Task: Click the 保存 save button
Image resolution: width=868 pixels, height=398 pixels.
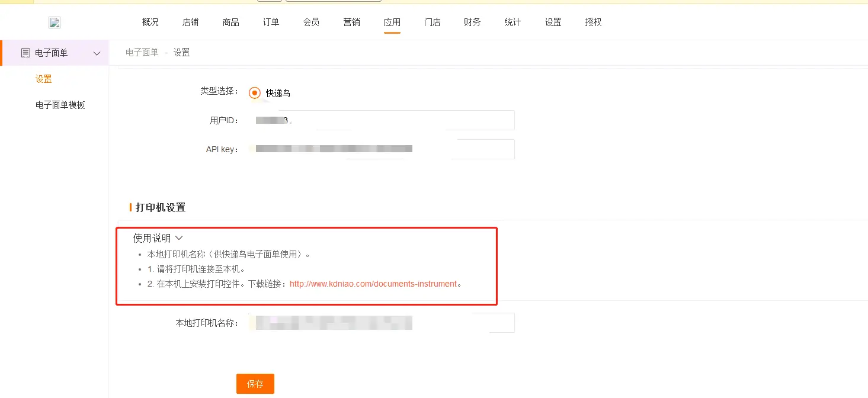Action: tap(255, 384)
